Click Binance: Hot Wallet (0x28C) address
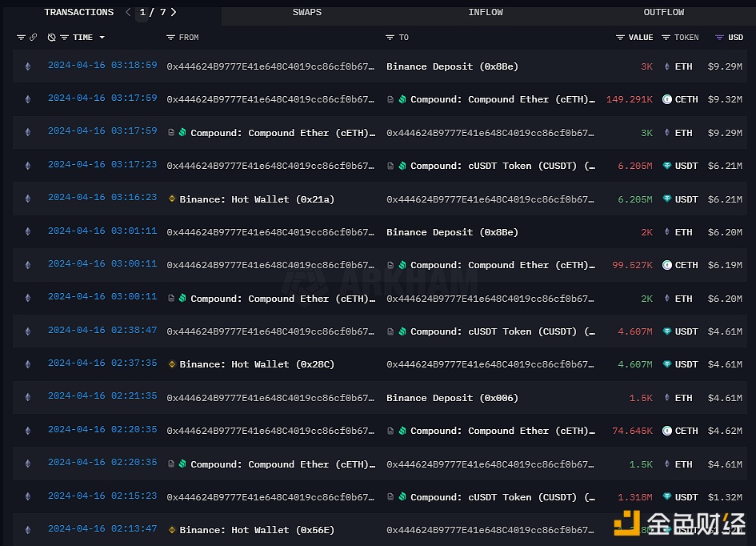This screenshot has width=756, height=546. (x=256, y=364)
